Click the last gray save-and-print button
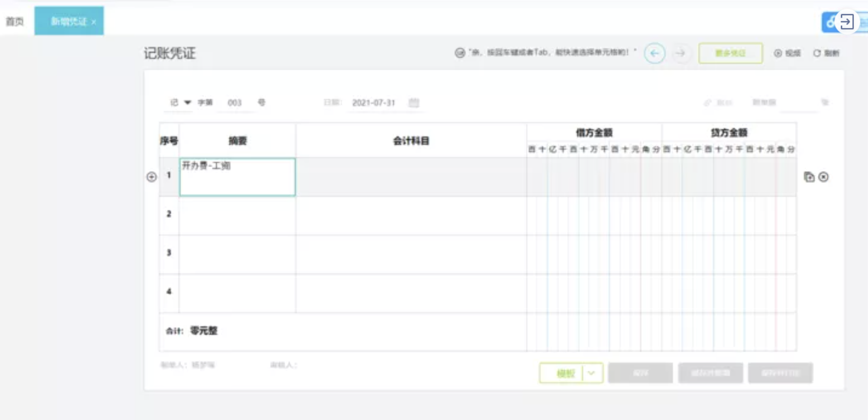868x420 pixels. [x=780, y=373]
